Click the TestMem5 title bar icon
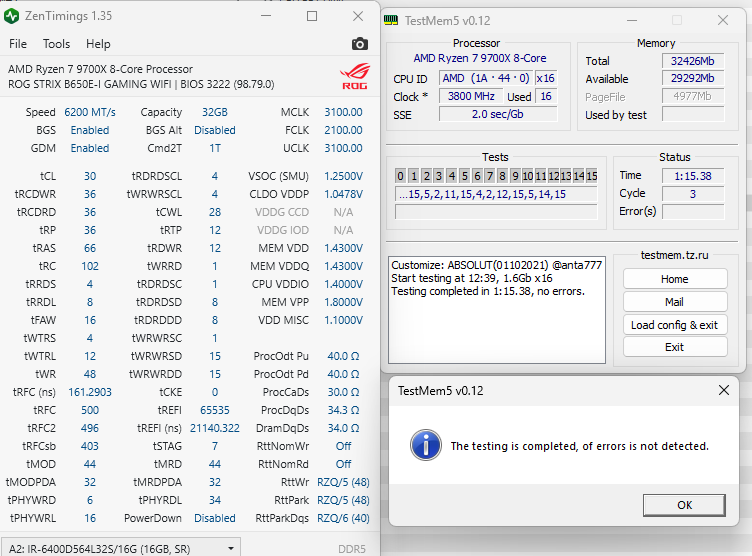 pyautogui.click(x=391, y=20)
